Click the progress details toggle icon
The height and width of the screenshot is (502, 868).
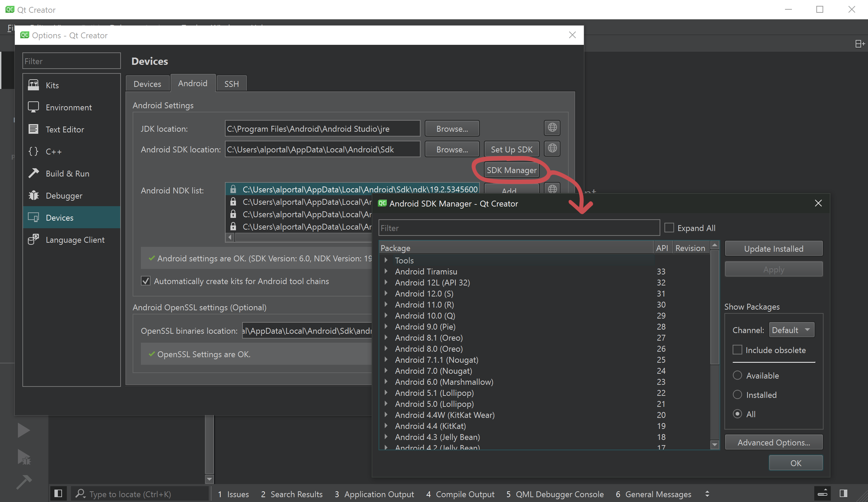[x=822, y=494]
